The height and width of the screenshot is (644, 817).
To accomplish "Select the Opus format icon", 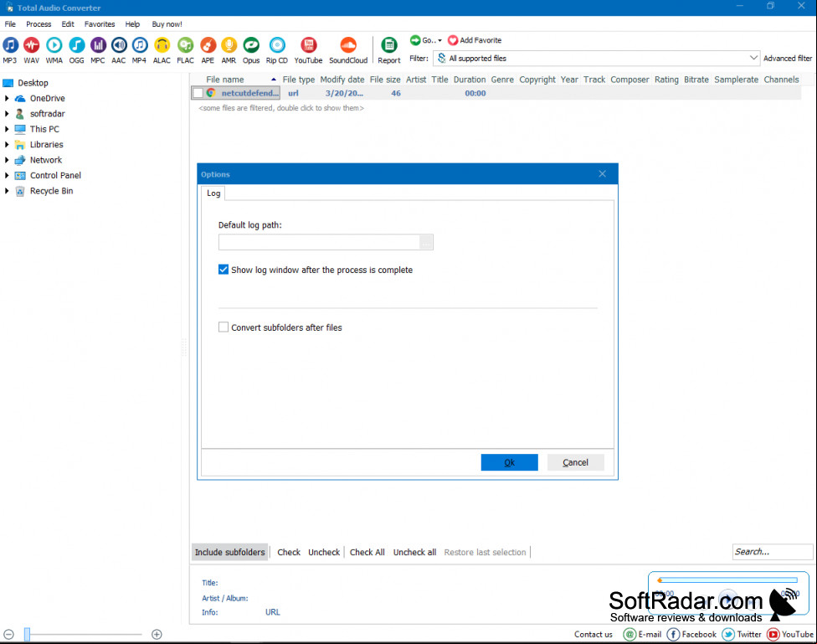I will (x=251, y=45).
